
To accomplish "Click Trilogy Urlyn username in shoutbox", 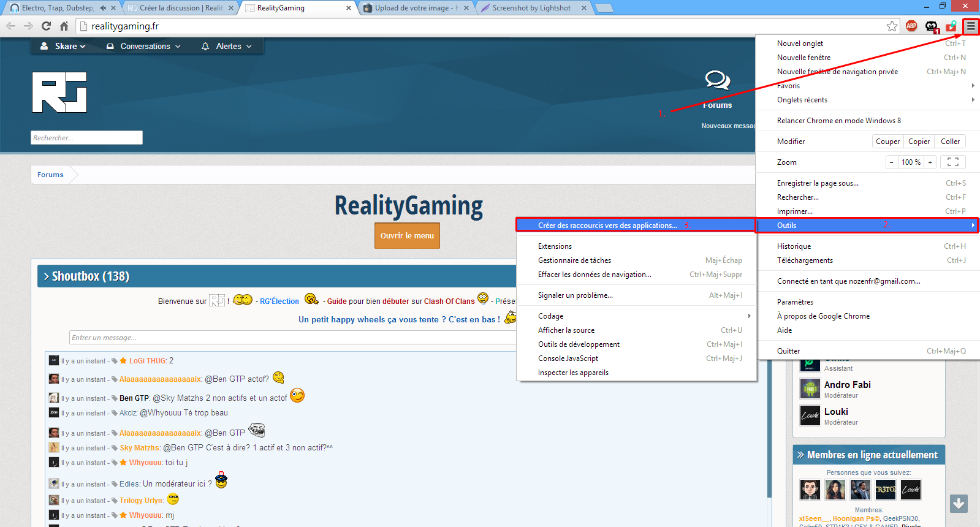I will pyautogui.click(x=141, y=501).
